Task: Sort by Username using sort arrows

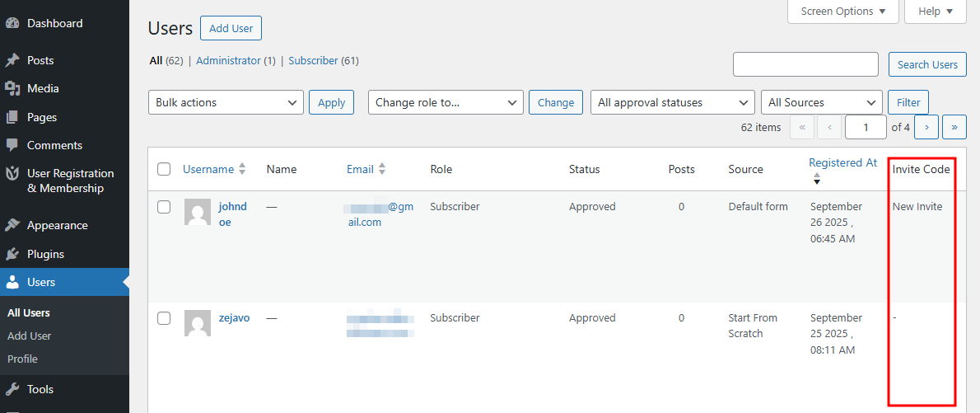Action: (242, 169)
